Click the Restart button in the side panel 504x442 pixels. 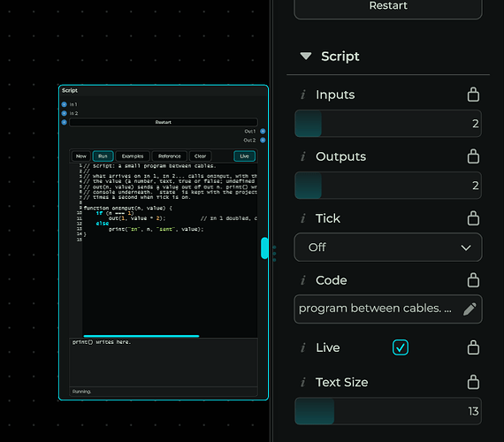388,7
